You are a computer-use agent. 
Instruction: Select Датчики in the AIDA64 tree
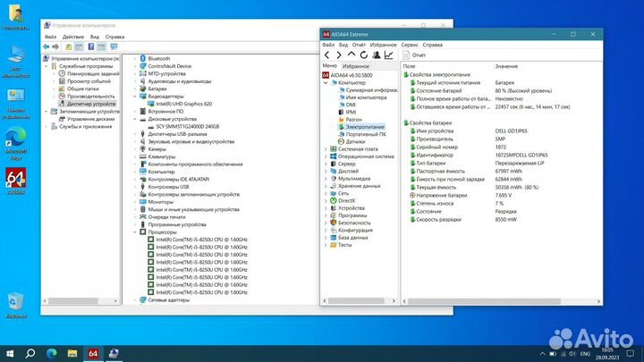[x=355, y=141]
